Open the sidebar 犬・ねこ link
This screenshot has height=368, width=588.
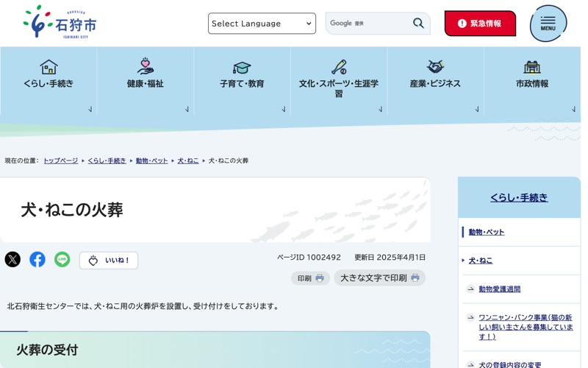point(481,261)
